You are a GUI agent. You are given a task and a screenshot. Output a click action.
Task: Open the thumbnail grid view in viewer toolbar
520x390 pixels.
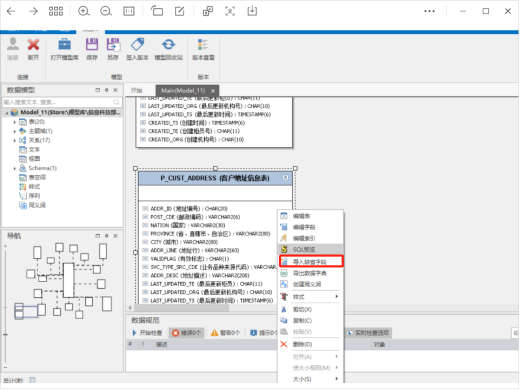[56, 11]
